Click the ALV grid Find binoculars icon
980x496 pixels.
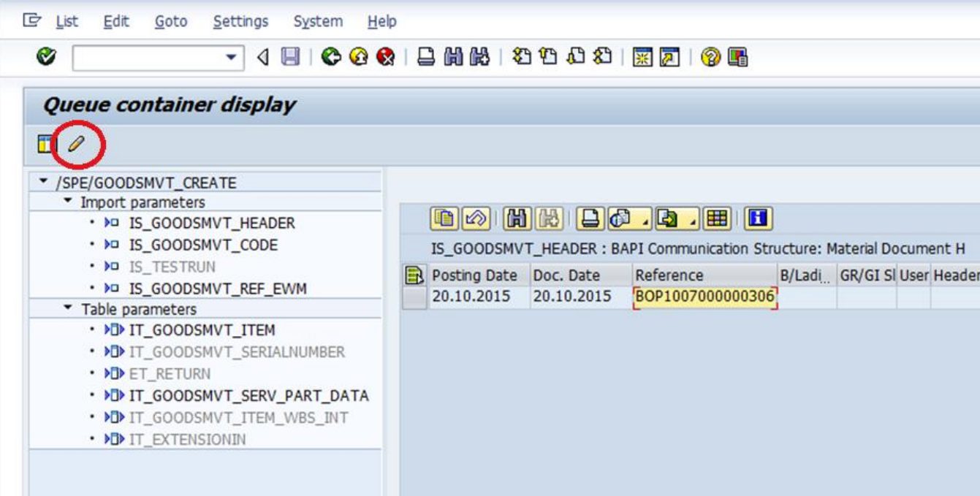click(x=517, y=218)
